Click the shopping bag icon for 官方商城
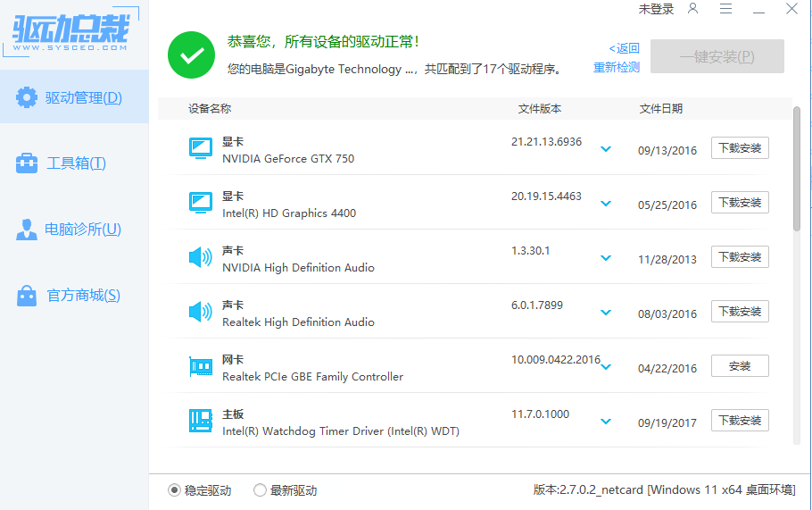812x510 pixels. click(x=27, y=296)
